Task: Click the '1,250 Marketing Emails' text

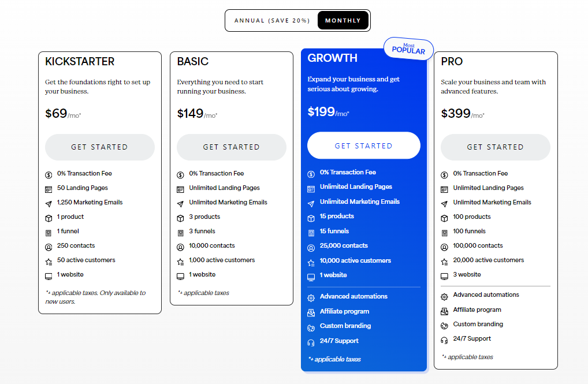Action: click(x=90, y=202)
